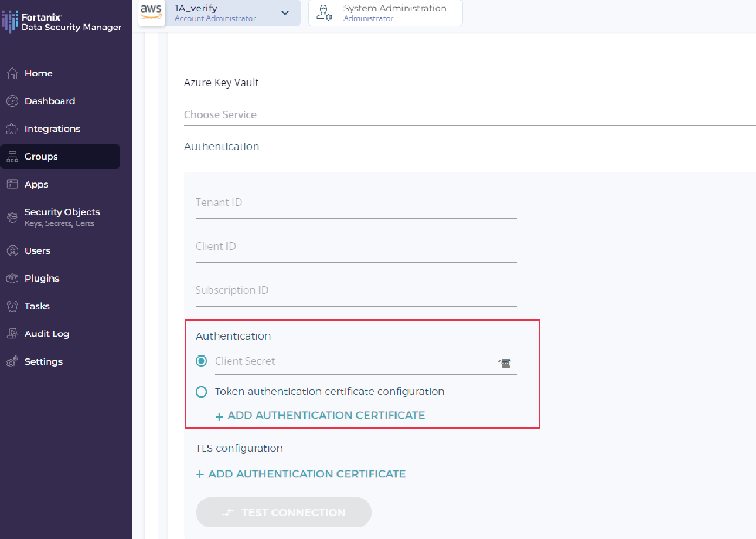Click the Integrations puzzle icon
756x539 pixels.
[12, 128]
